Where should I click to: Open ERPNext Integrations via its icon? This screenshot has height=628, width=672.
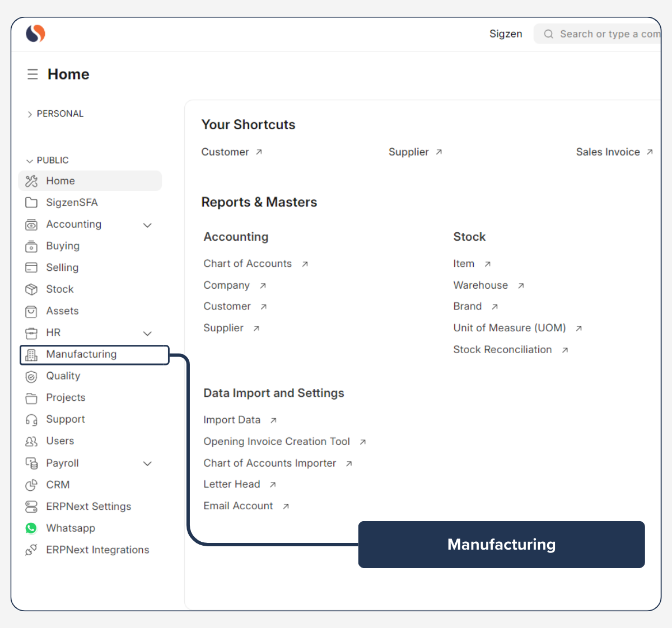coord(31,550)
